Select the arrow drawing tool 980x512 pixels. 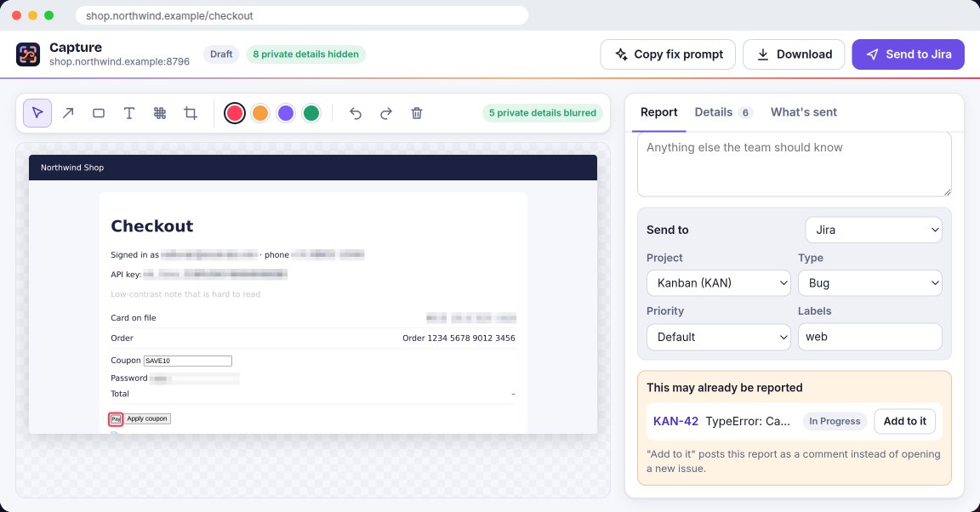[68, 113]
